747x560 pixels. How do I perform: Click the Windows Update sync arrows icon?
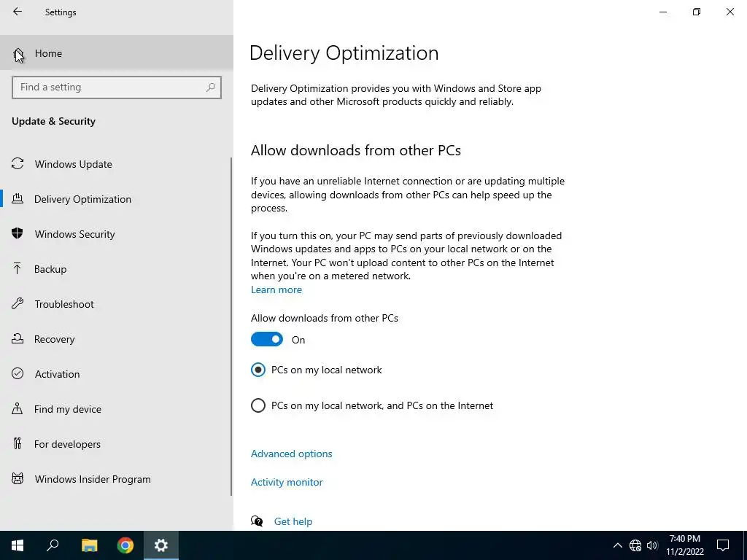(x=18, y=164)
